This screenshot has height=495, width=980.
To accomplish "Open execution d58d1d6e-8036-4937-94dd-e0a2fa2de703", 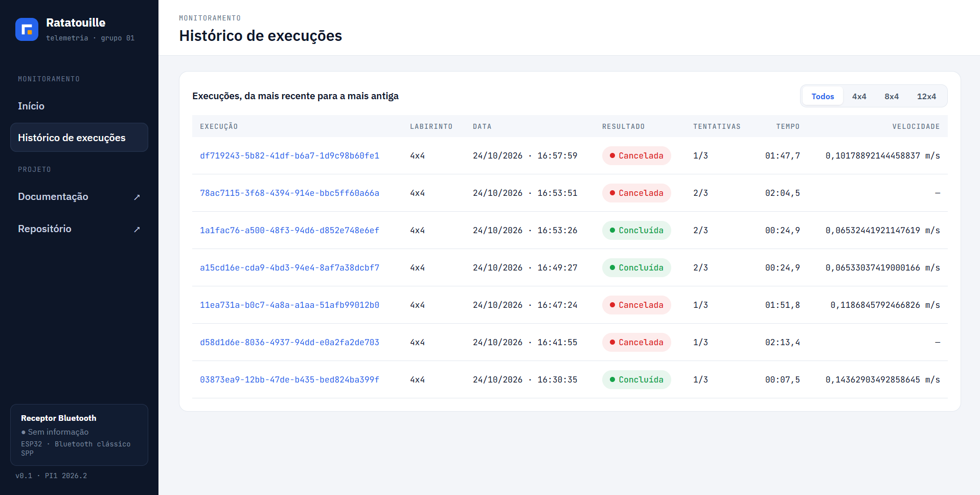I will [289, 342].
